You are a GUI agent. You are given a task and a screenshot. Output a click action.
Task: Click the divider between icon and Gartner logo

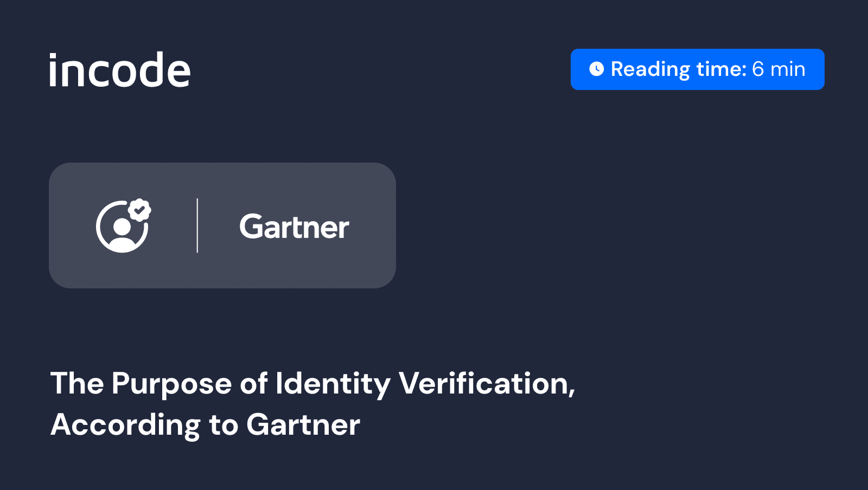pos(198,226)
